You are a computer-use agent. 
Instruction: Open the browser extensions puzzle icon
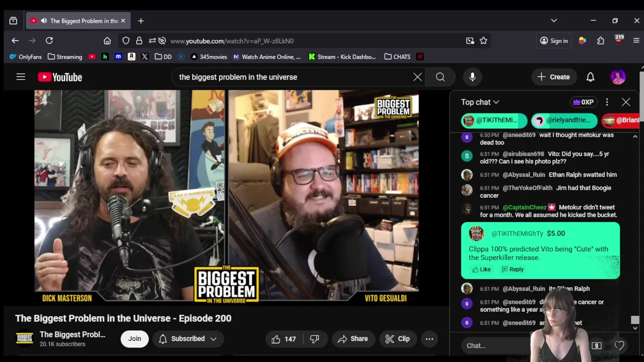coord(600,41)
